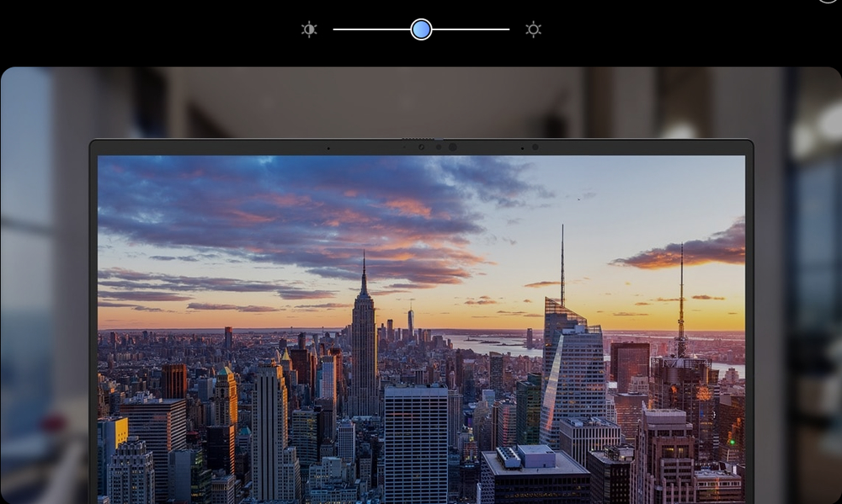The height and width of the screenshot is (504, 842).
Task: Click the low brightness sun icon
Action: click(309, 29)
